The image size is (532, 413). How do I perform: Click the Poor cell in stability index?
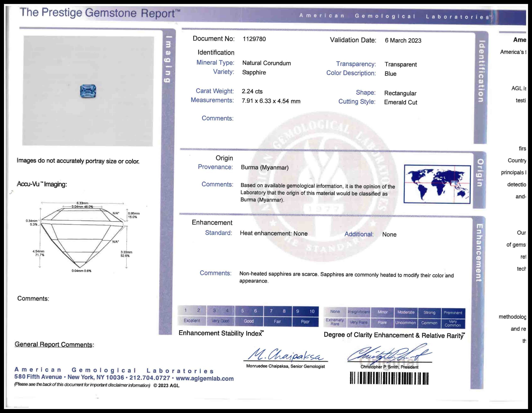click(x=305, y=322)
